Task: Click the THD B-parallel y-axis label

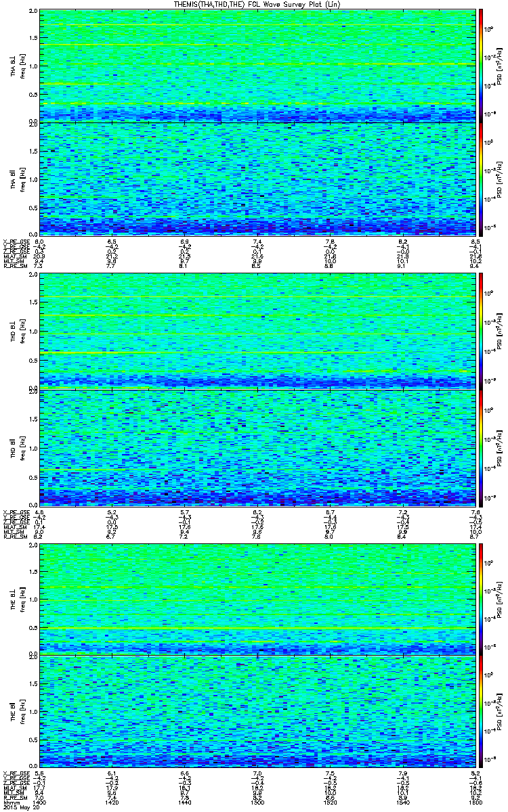Action: click(13, 447)
